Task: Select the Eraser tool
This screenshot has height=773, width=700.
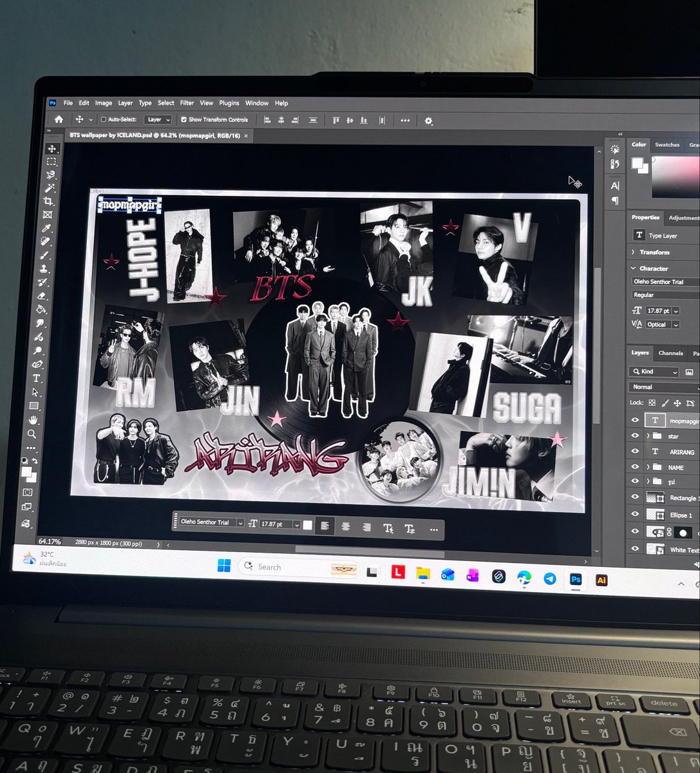Action: (x=43, y=296)
